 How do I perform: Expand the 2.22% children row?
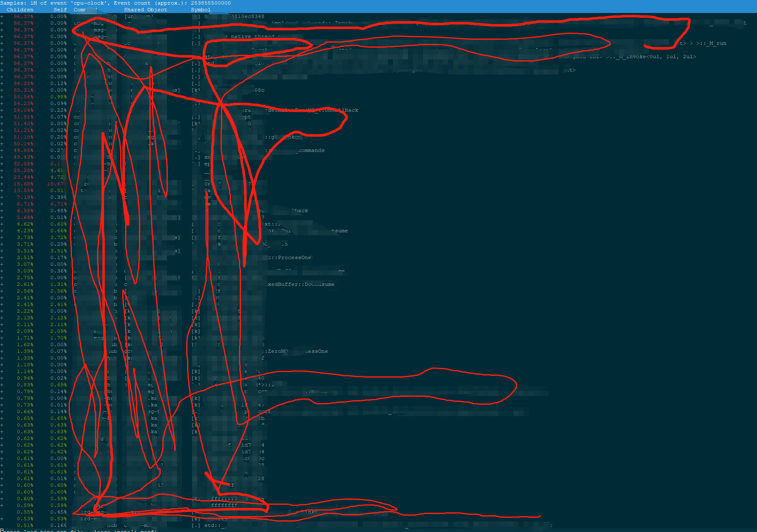(2, 311)
